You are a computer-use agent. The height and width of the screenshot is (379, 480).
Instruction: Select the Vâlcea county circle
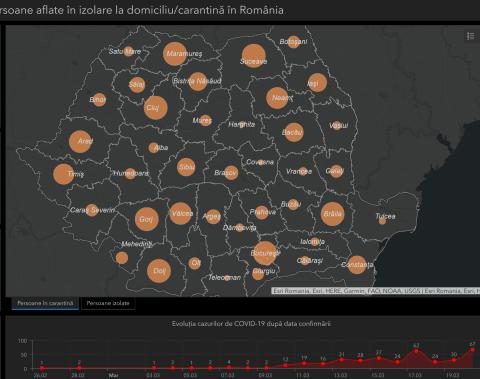pos(181,213)
